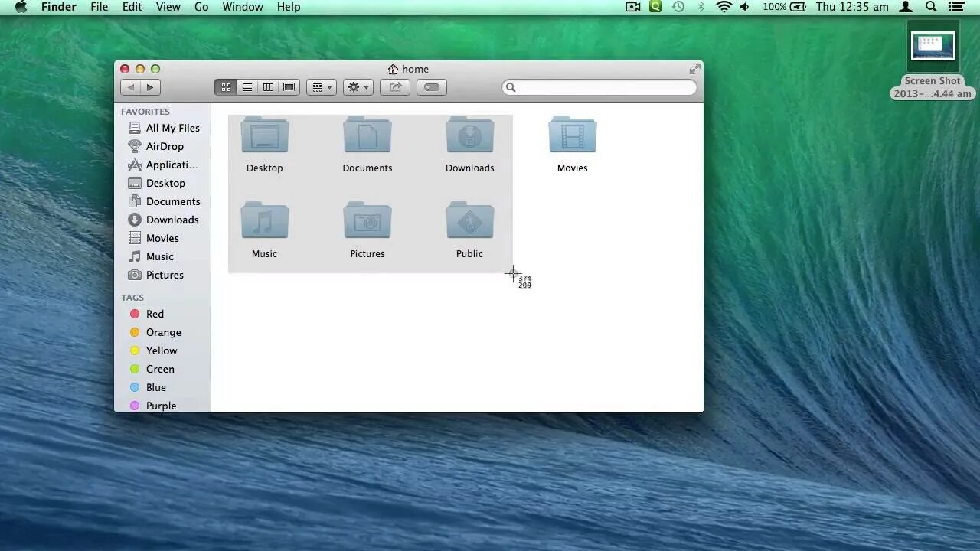The width and height of the screenshot is (980, 551).
Task: Select the Desktop folder icon in window
Action: tap(265, 135)
